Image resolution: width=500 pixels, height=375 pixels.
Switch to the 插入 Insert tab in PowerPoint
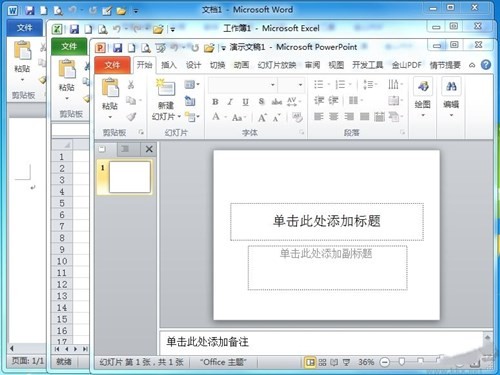pyautogui.click(x=169, y=65)
